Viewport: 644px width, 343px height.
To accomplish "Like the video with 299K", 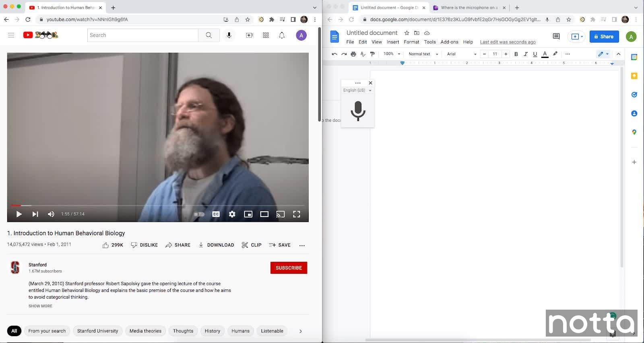I will (113, 245).
